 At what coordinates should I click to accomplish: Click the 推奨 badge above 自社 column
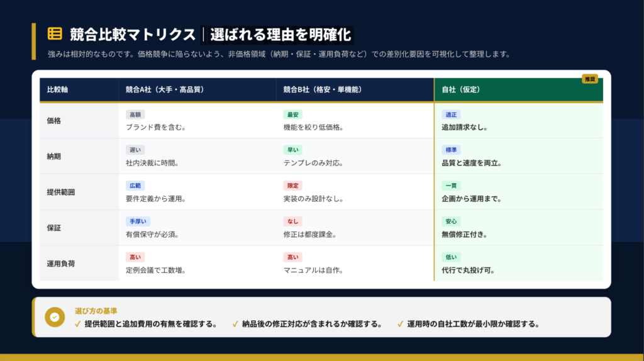589,79
